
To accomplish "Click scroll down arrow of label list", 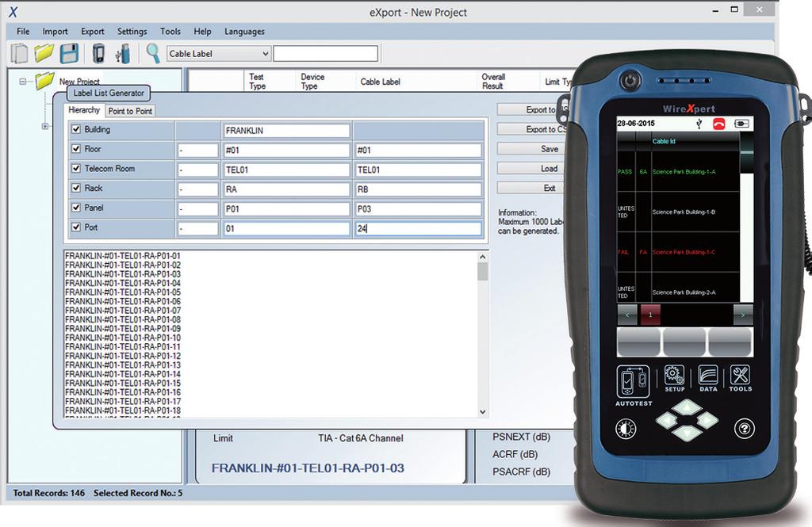I will (483, 412).
